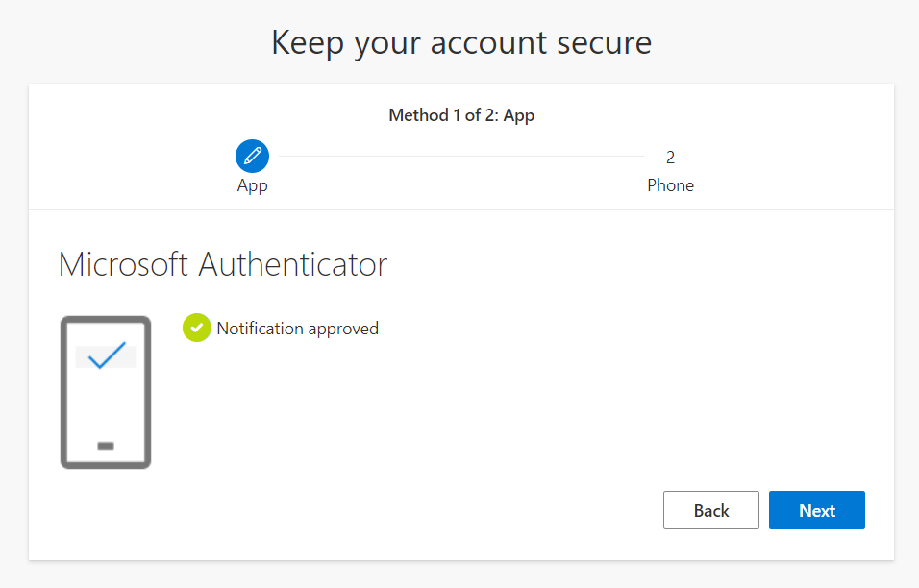Click the home button on phone illustration
The width and height of the screenshot is (919, 588).
click(x=106, y=446)
